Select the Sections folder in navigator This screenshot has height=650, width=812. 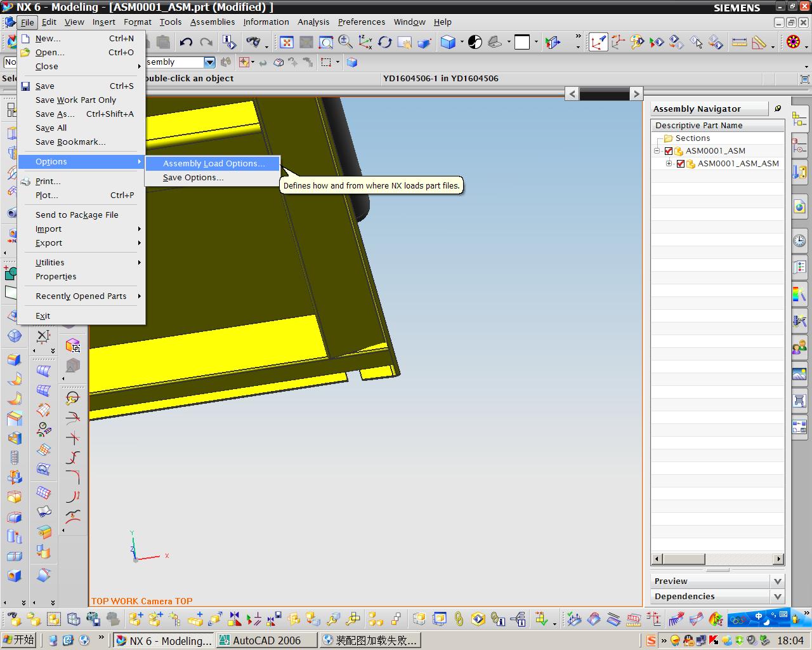pos(692,138)
